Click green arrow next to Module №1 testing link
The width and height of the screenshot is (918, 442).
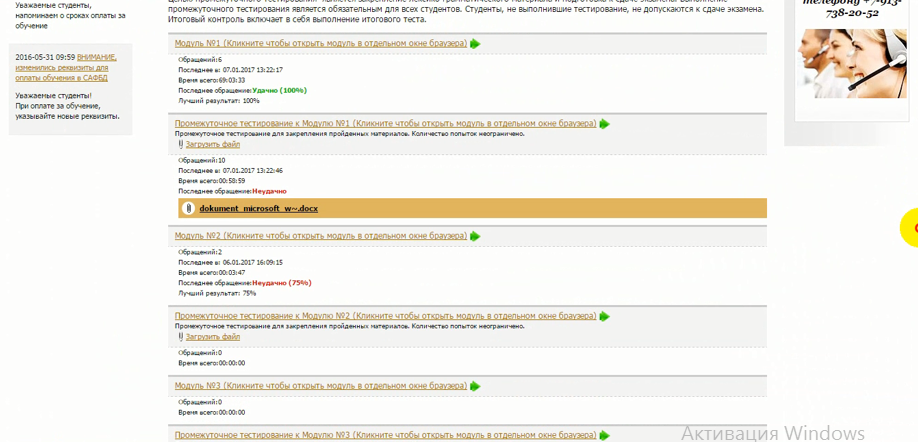pyautogui.click(x=604, y=124)
